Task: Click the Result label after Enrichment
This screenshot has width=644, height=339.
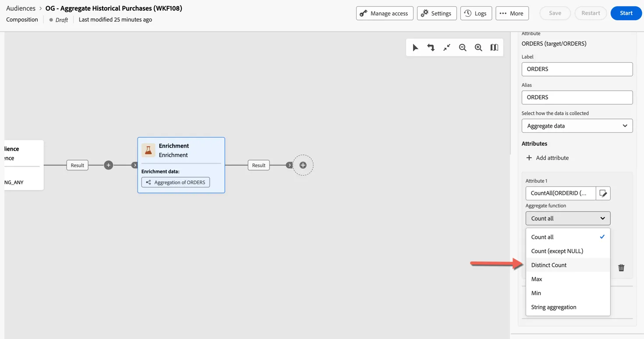Action: click(258, 165)
